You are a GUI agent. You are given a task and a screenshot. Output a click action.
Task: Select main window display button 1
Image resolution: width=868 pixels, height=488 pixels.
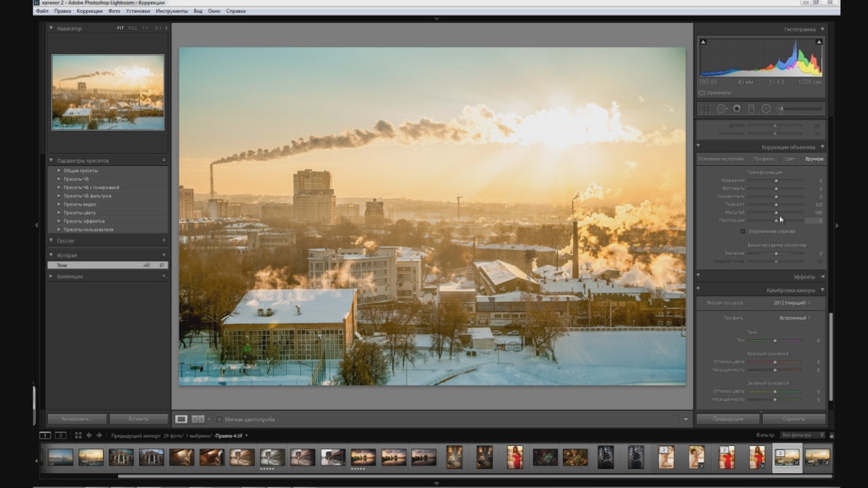click(45, 435)
